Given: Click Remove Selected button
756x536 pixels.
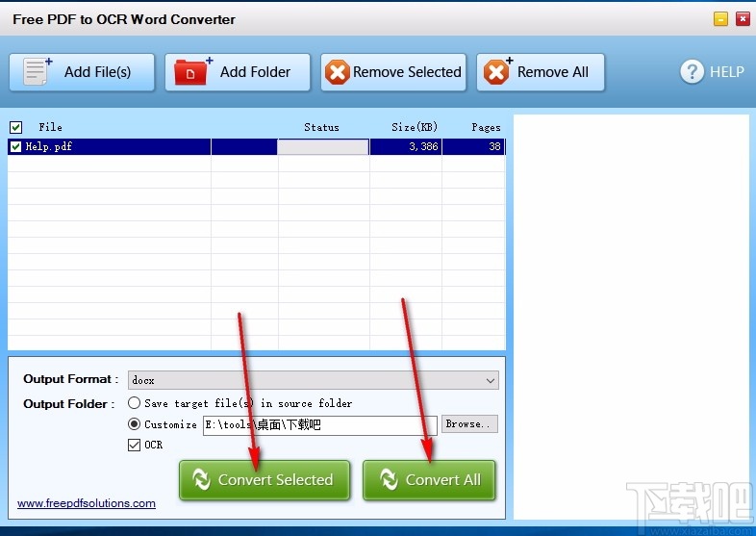Looking at the screenshot, I should [393, 72].
